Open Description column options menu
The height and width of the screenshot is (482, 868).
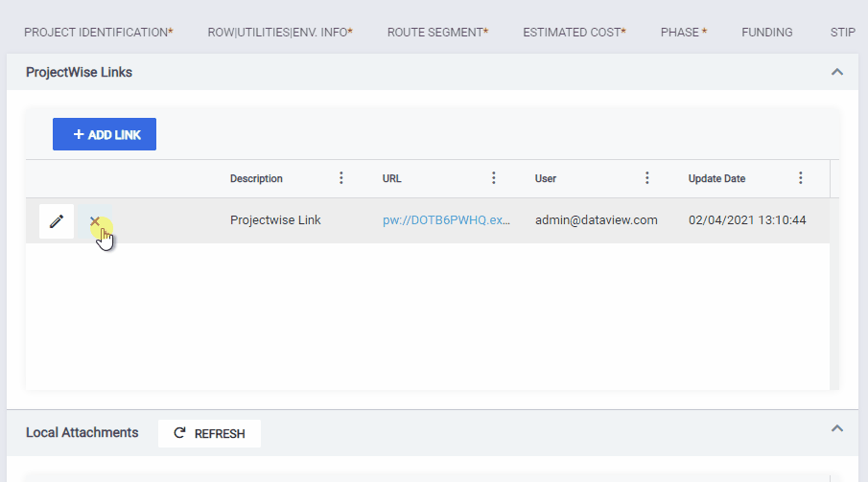(x=341, y=178)
